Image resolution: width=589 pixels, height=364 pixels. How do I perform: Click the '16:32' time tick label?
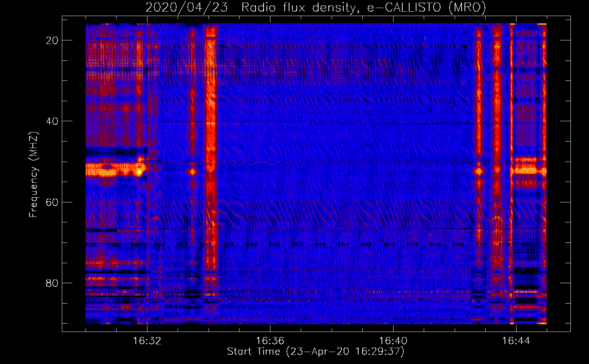pos(147,341)
